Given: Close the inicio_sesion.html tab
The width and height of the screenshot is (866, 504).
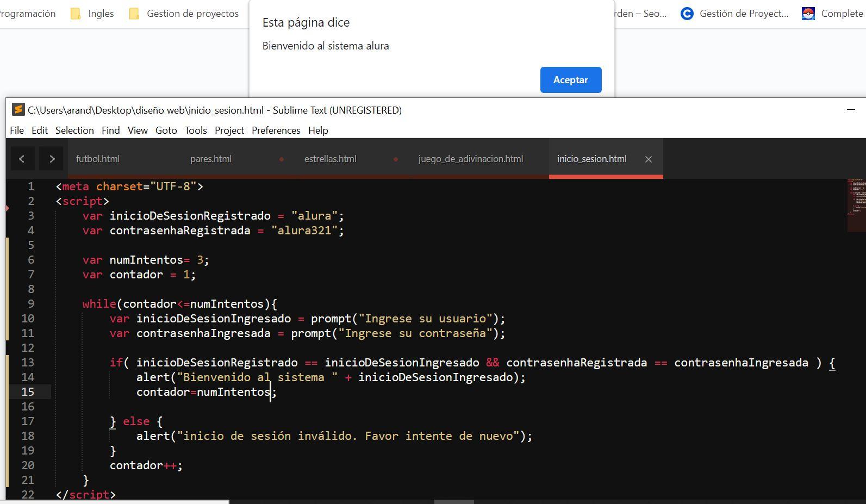Looking at the screenshot, I should click(649, 159).
